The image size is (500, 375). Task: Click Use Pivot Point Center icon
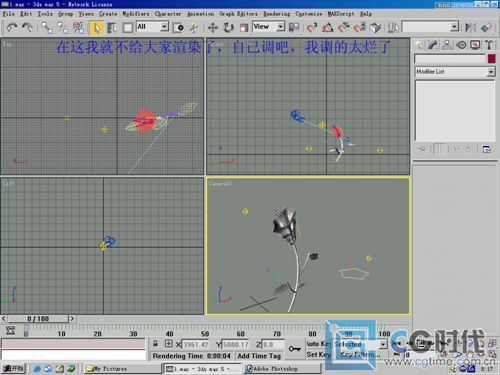tap(294, 27)
